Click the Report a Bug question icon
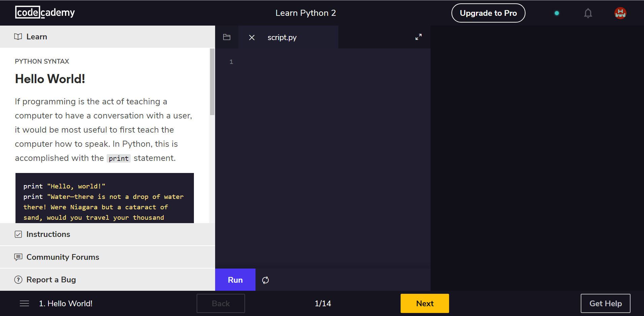The image size is (644, 316). pos(18,280)
